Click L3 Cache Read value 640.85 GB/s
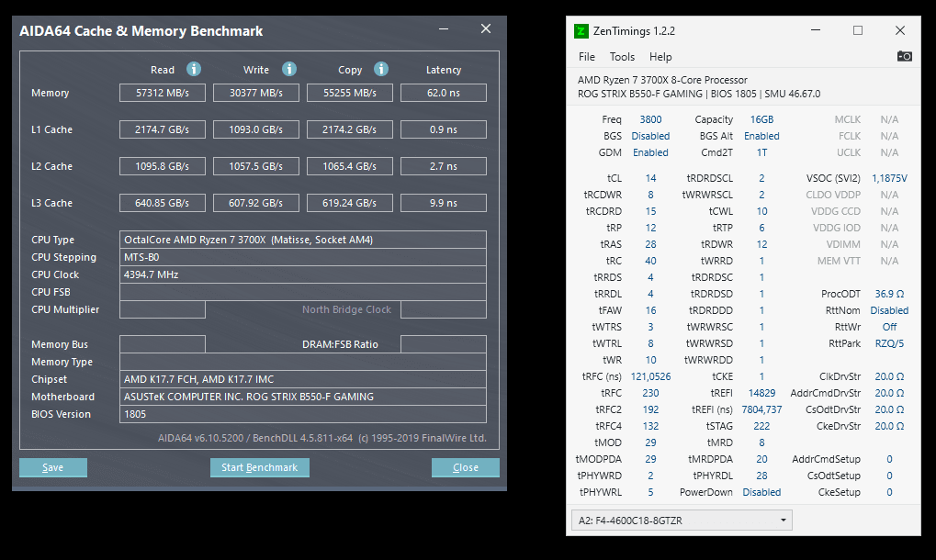Screen dimensions: 936x560 (163, 203)
